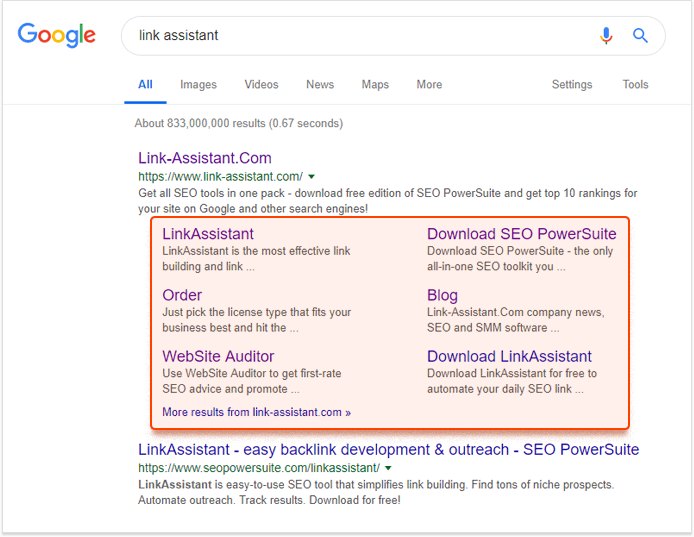Visit the Order sitelink
The width and height of the screenshot is (694, 537).
pos(182,295)
